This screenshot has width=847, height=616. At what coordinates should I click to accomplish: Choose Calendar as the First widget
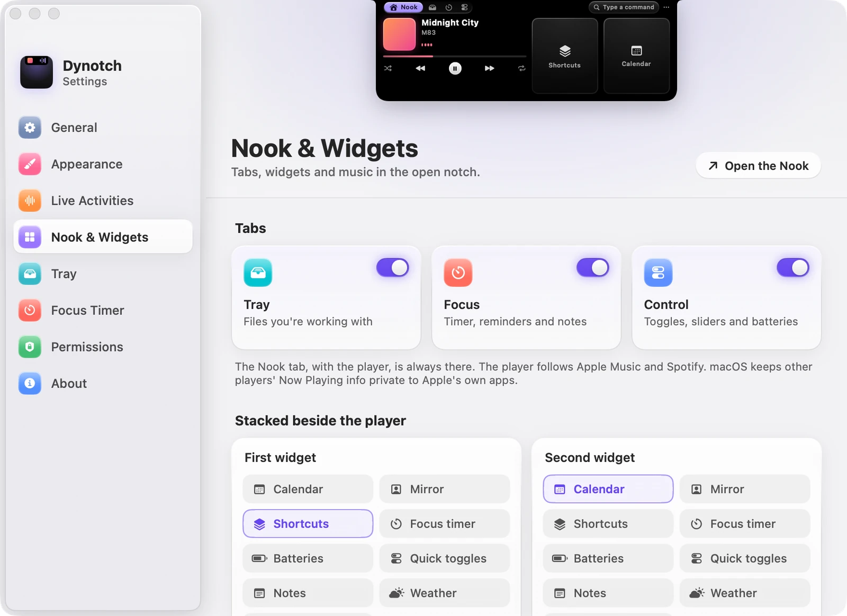(x=308, y=489)
